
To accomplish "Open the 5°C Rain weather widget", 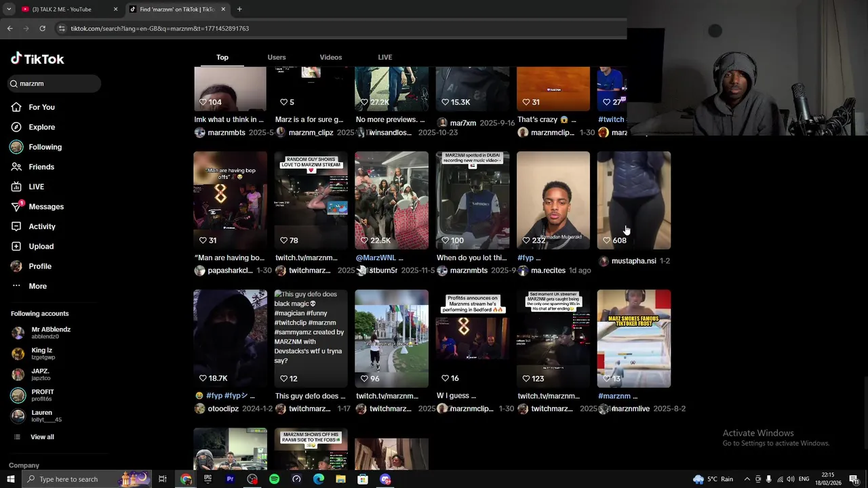I will pos(713,479).
